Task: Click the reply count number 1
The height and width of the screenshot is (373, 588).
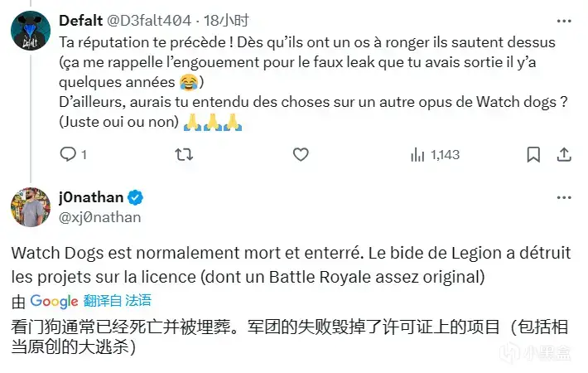Action: click(x=84, y=155)
